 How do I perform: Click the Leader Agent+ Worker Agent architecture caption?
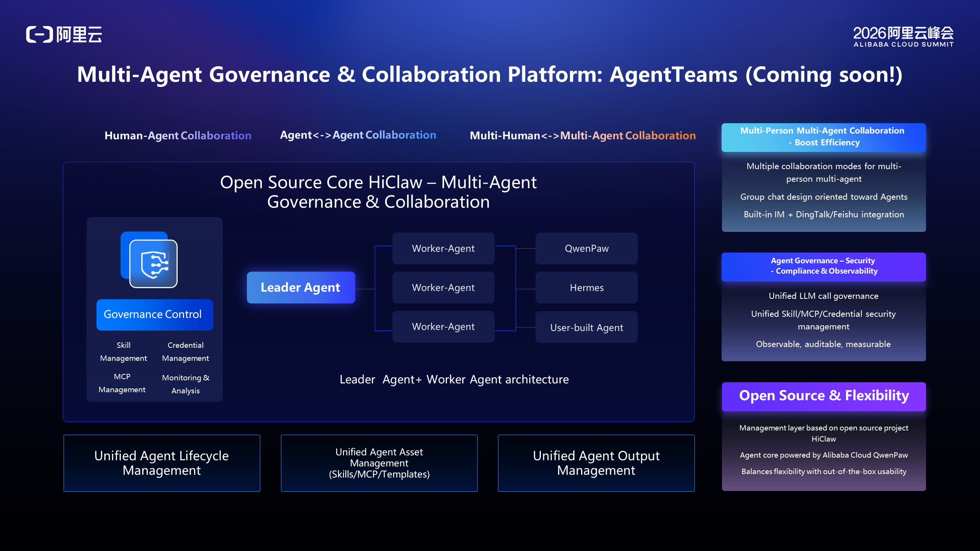pyautogui.click(x=454, y=379)
